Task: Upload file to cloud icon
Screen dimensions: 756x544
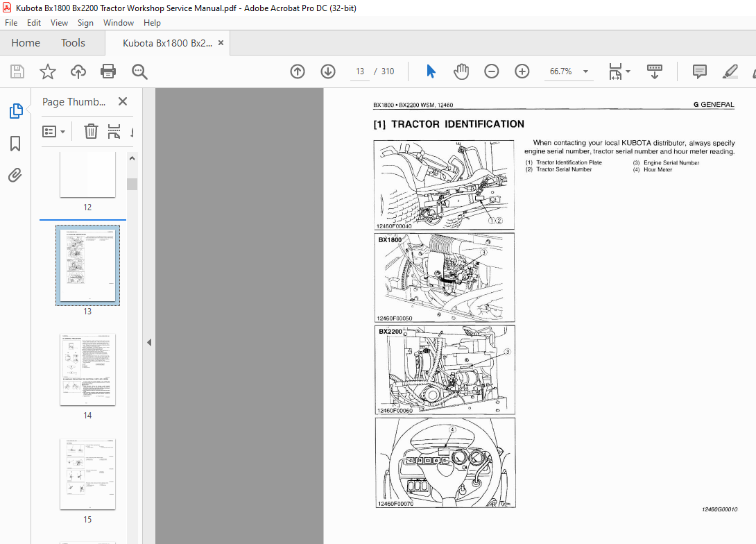Action: click(x=78, y=71)
